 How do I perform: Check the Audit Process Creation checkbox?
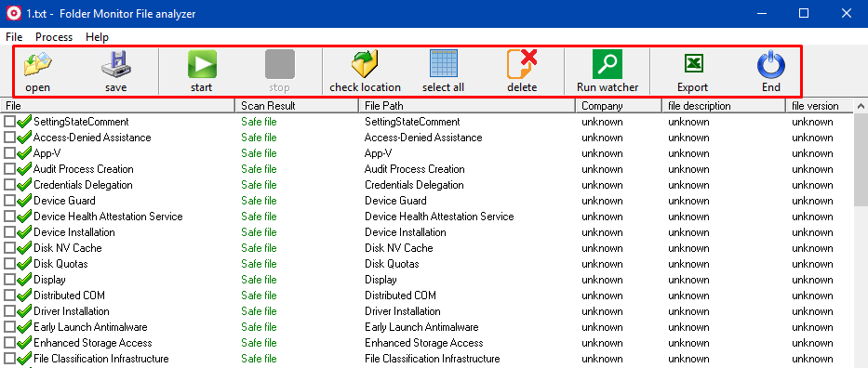(x=9, y=169)
